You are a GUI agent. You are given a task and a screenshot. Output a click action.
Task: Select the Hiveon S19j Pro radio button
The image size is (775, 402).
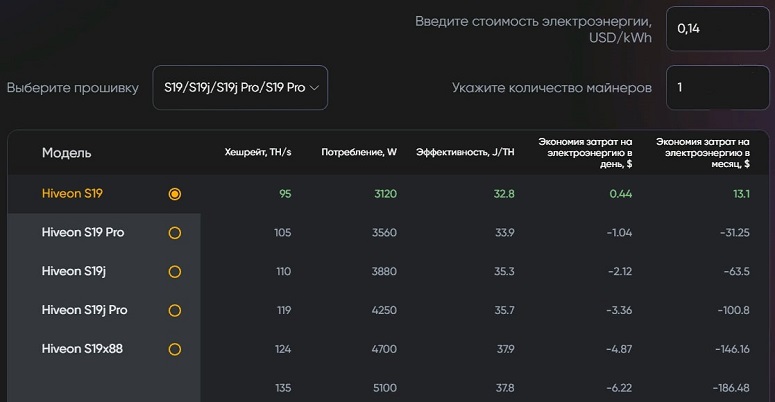click(174, 311)
